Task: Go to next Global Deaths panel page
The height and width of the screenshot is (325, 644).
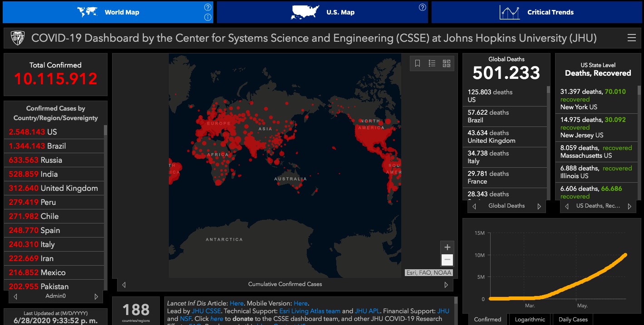Action: point(539,206)
